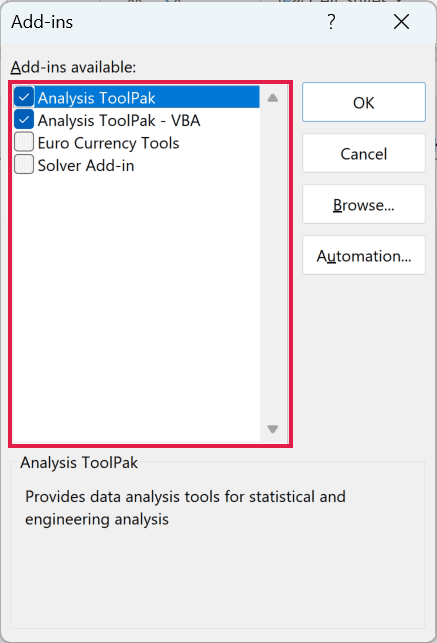Screen dimensions: 437x643
Task: Open the Automation... dialog
Action: (364, 255)
